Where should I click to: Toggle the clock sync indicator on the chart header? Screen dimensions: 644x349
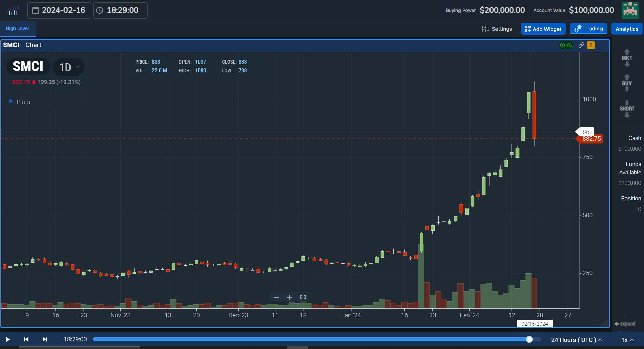pos(569,45)
